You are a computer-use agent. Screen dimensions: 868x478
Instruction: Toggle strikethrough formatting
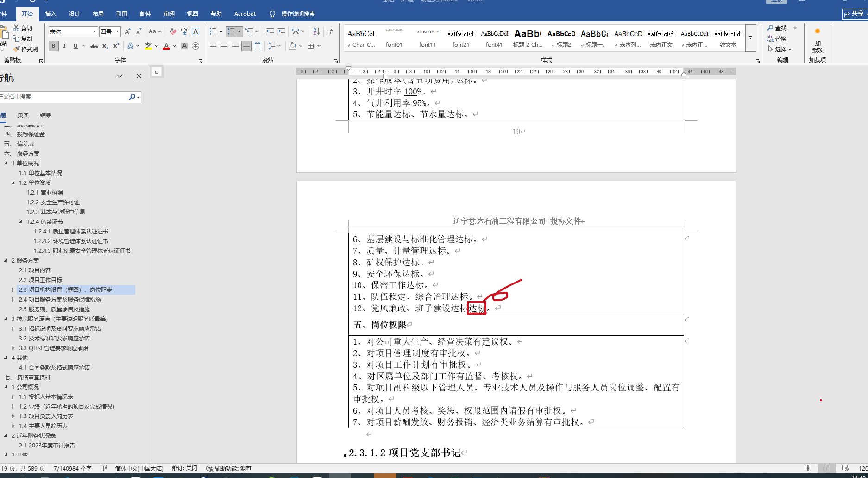click(x=94, y=46)
